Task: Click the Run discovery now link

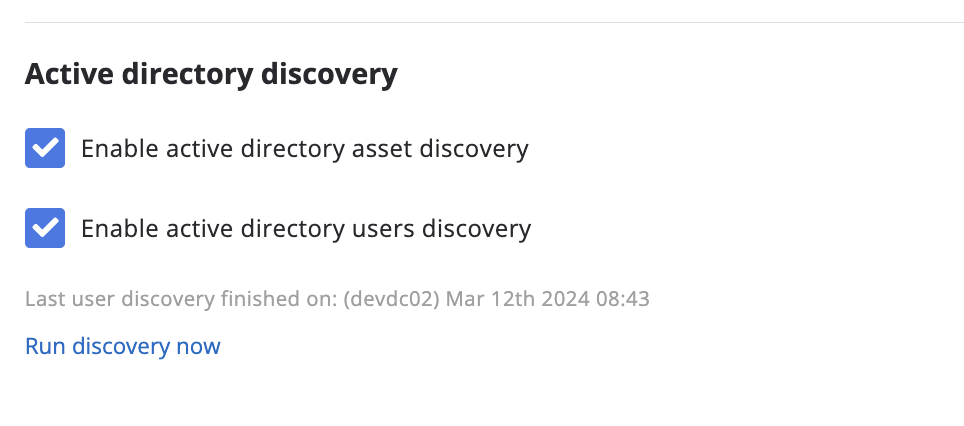Action: click(x=122, y=346)
